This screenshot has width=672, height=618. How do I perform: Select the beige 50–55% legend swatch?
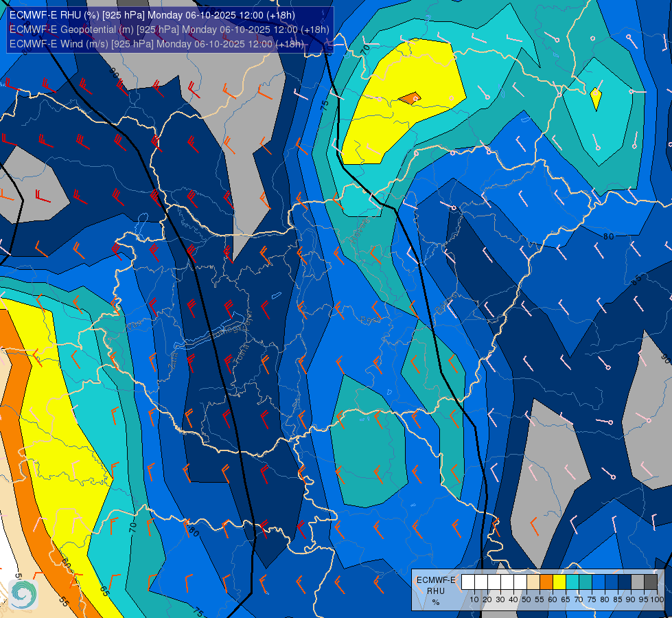533,582
